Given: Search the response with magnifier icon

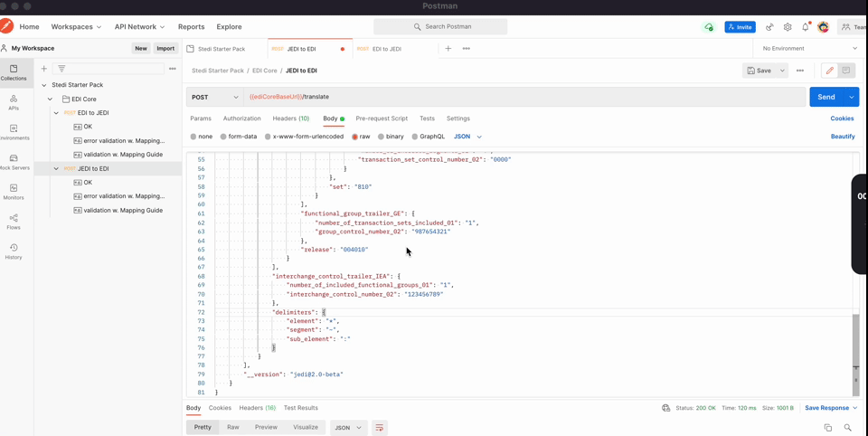Looking at the screenshot, I should [847, 427].
